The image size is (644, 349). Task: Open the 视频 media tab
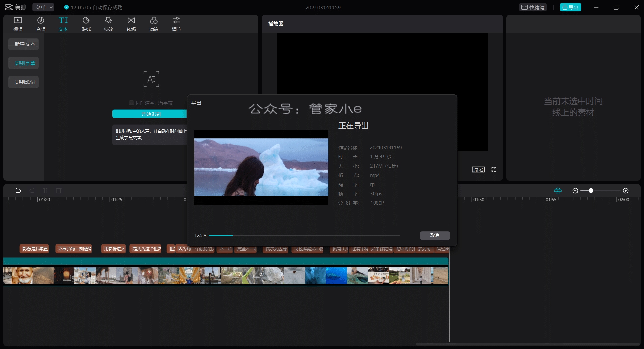18,24
